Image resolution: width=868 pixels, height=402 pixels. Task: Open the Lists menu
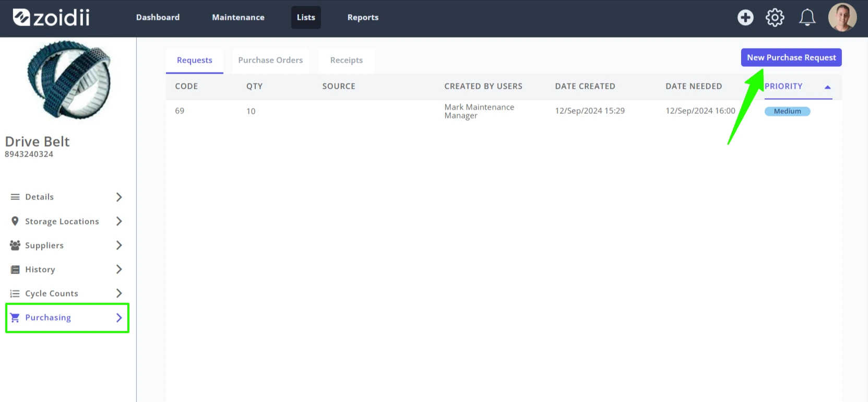pos(306,17)
